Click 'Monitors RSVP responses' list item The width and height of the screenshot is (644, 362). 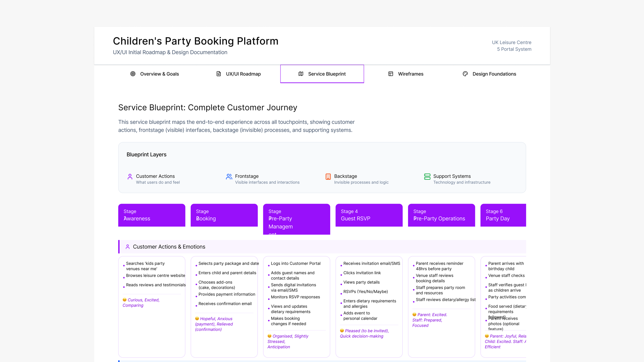[x=295, y=297]
